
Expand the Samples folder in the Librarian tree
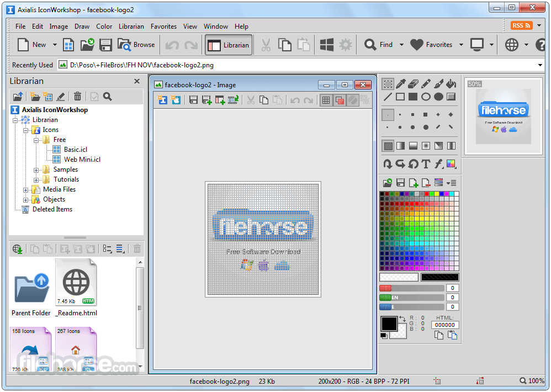(35, 169)
